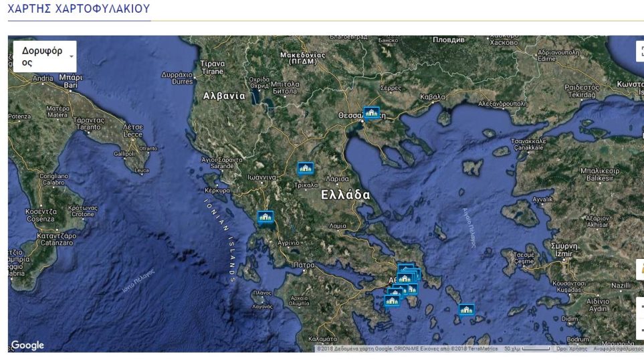Open the Δορυφόρος map type dropdown

pos(41,56)
